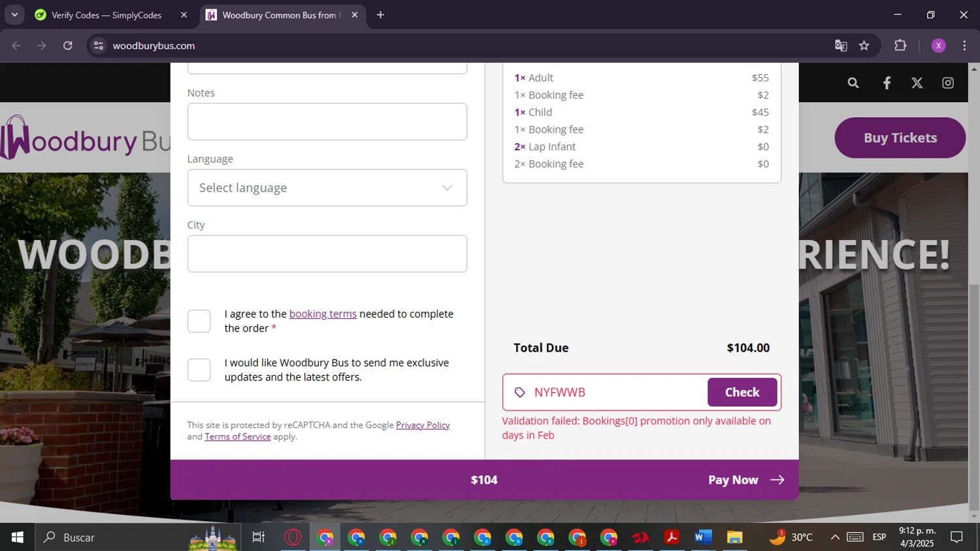Click the ESP input language indicator

pyautogui.click(x=879, y=537)
